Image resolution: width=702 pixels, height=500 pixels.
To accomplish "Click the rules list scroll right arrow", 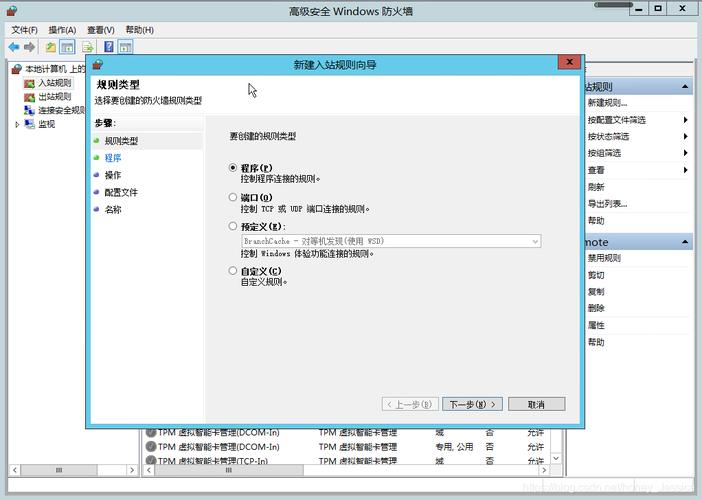I will point(544,470).
